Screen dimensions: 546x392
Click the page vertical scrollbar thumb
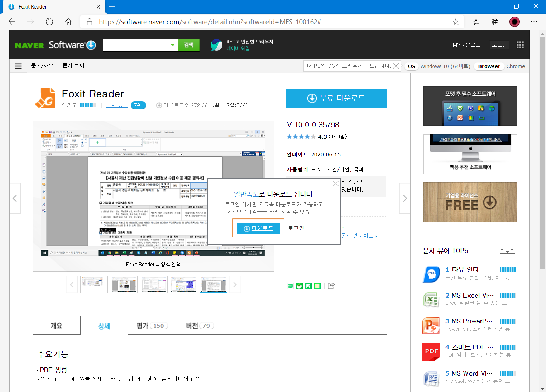point(542,153)
